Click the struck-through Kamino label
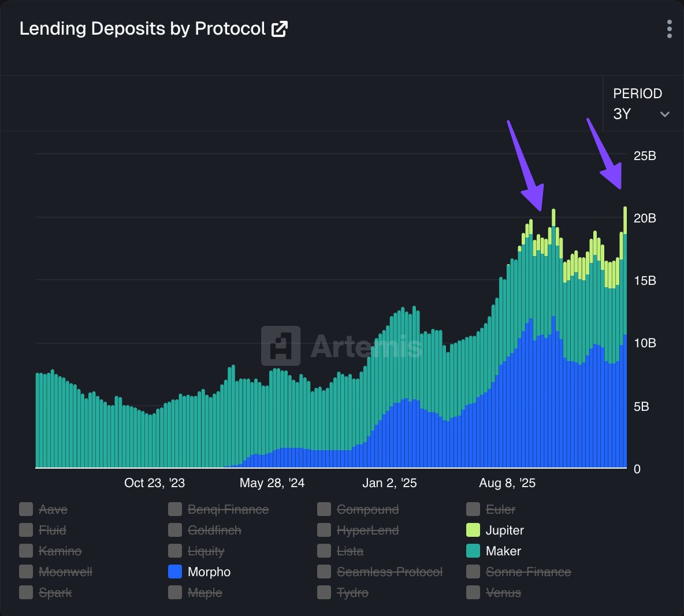The height and width of the screenshot is (616, 684). click(x=60, y=551)
